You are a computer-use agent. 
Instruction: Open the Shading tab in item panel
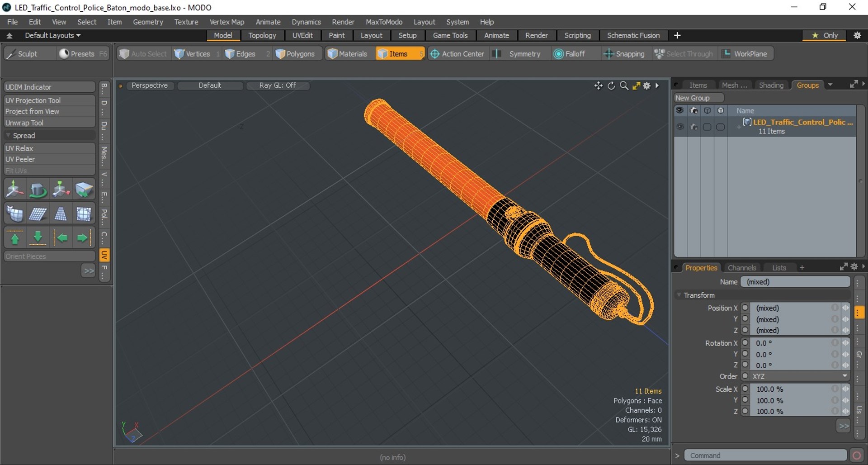771,85
